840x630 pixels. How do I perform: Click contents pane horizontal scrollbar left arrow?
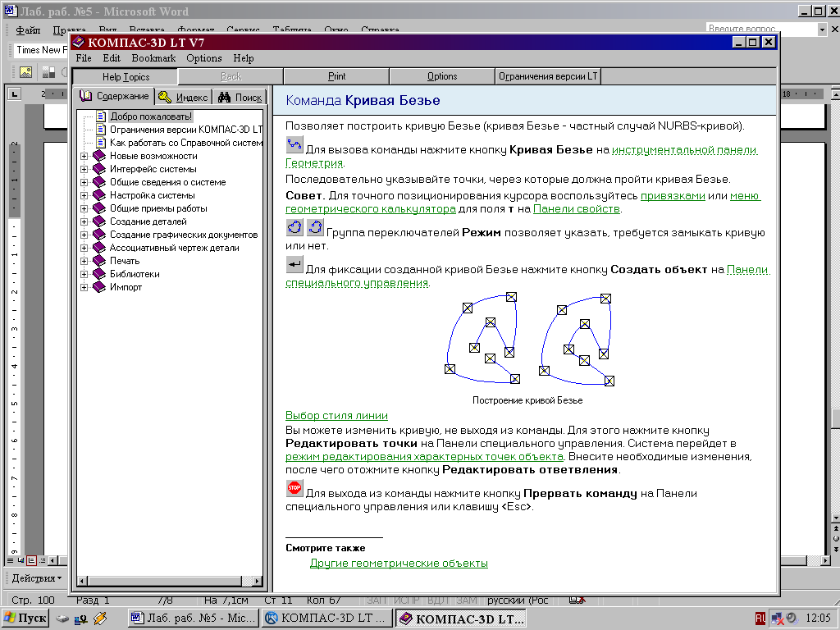tap(83, 581)
